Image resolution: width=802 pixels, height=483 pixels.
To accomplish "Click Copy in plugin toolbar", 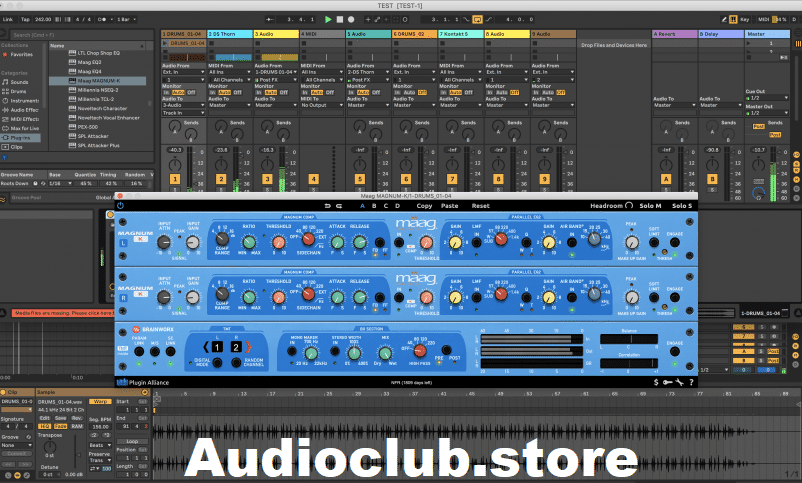I will tap(424, 206).
